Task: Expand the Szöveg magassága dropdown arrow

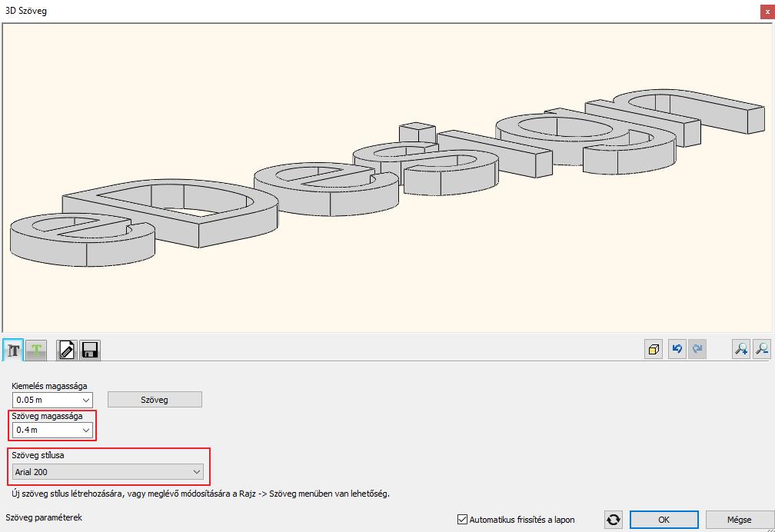Action: click(x=86, y=431)
